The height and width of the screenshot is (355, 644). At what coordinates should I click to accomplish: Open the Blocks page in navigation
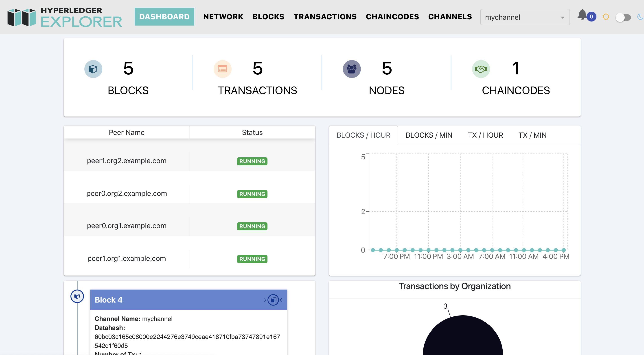click(268, 17)
